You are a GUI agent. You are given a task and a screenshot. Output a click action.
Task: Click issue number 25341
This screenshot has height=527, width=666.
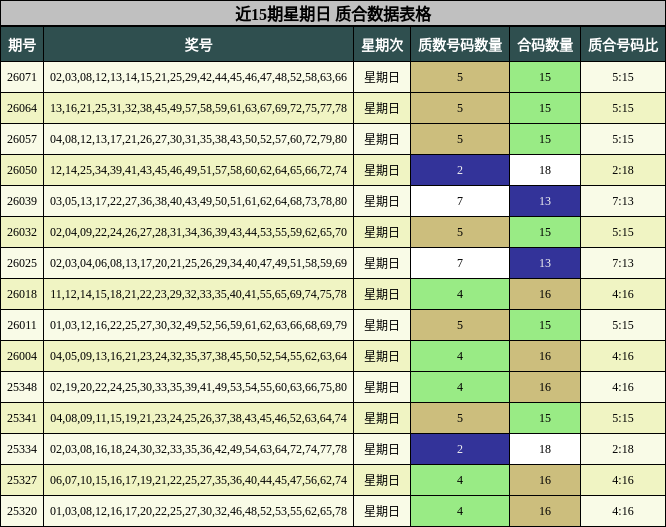pyautogui.click(x=22, y=418)
